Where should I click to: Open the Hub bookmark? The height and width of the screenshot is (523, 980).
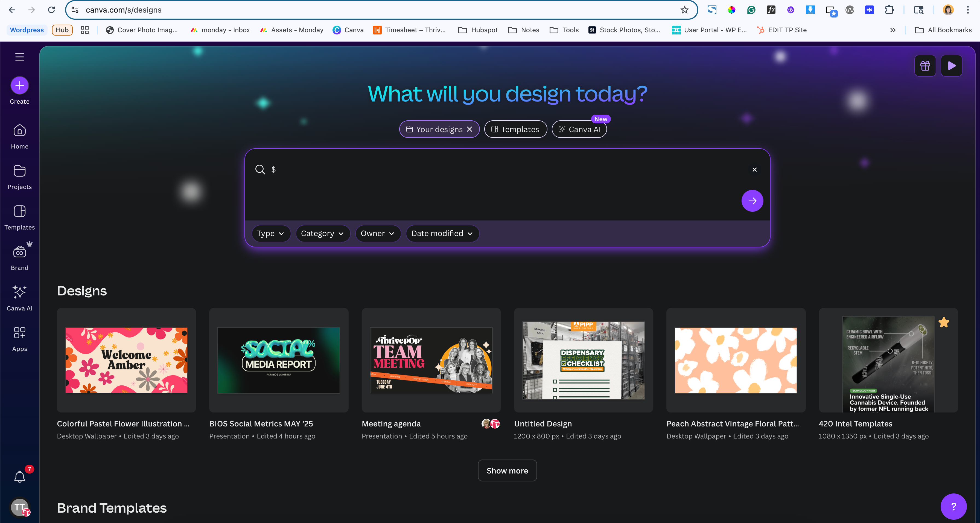[x=62, y=30]
